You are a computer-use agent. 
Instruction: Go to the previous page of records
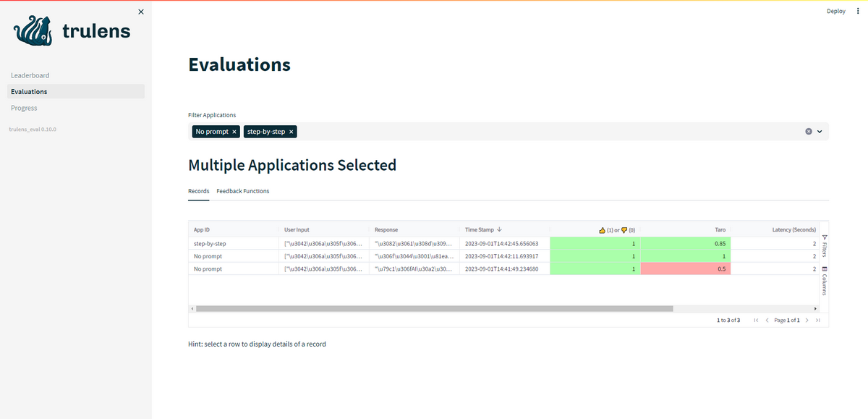tap(767, 320)
